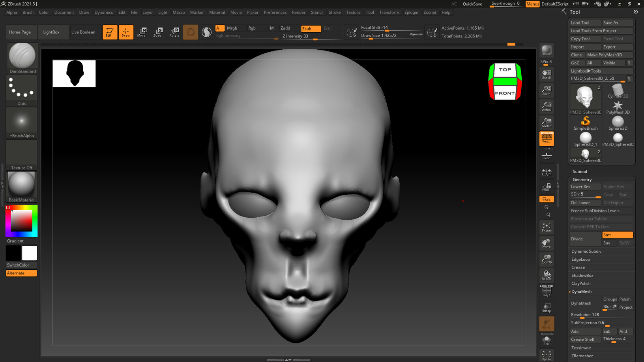Click the Transp icon on the right shelf
This screenshot has width=644, height=362.
pyautogui.click(x=547, y=307)
